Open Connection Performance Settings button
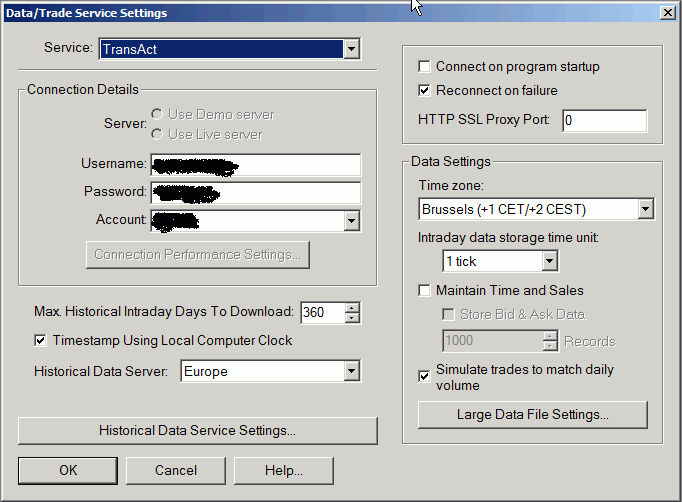Viewport: 682px width, 502px height. (x=198, y=254)
